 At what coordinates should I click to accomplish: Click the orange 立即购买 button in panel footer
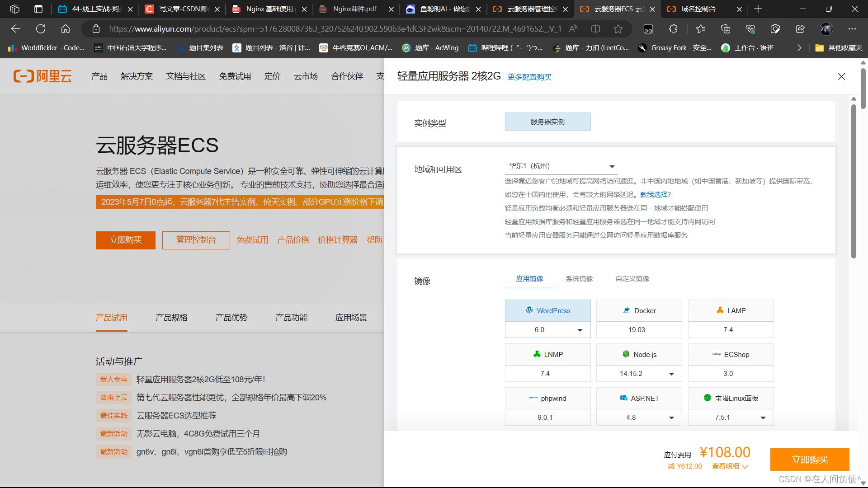pos(810,460)
